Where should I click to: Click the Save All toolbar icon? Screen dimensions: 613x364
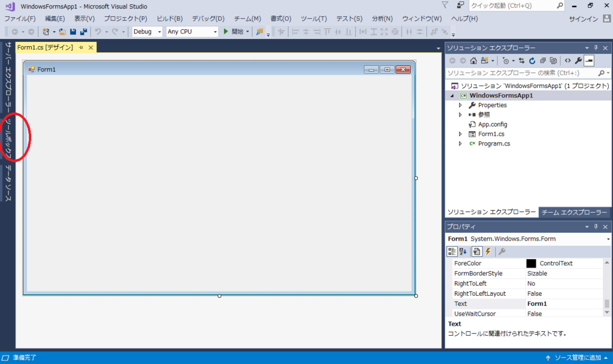point(83,32)
